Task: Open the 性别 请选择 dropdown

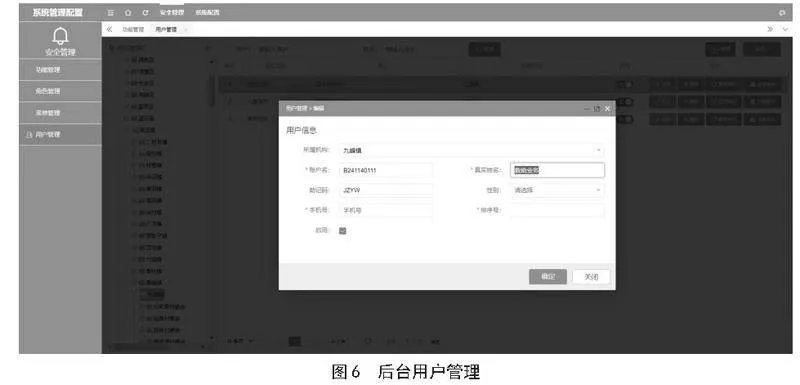Action: (x=558, y=190)
